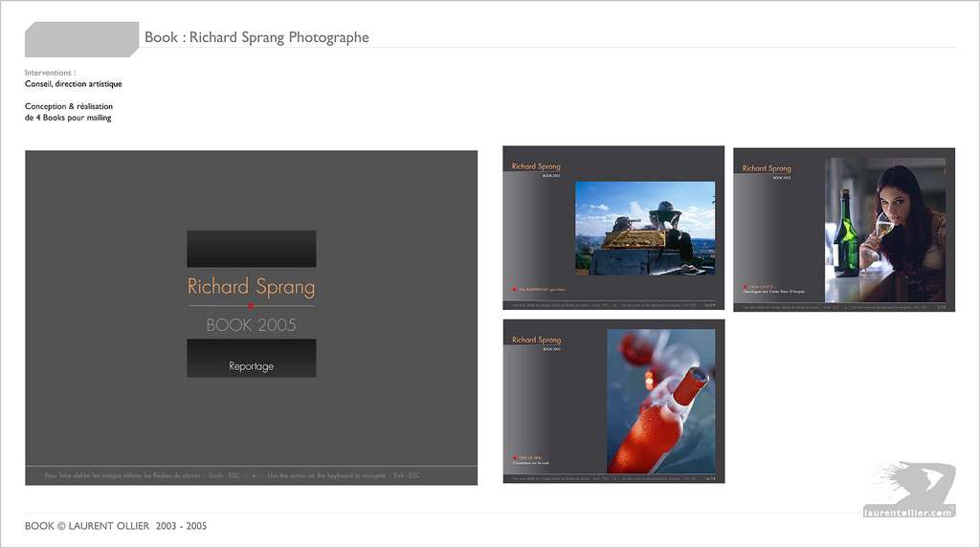980x548 pixels.
Task: Click the 'Reportage' button on the cover
Action: 252,358
